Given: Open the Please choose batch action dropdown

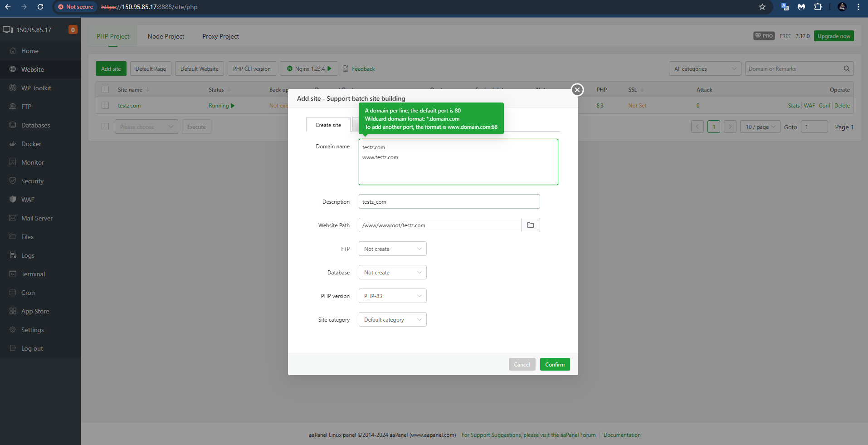Looking at the screenshot, I should (146, 127).
